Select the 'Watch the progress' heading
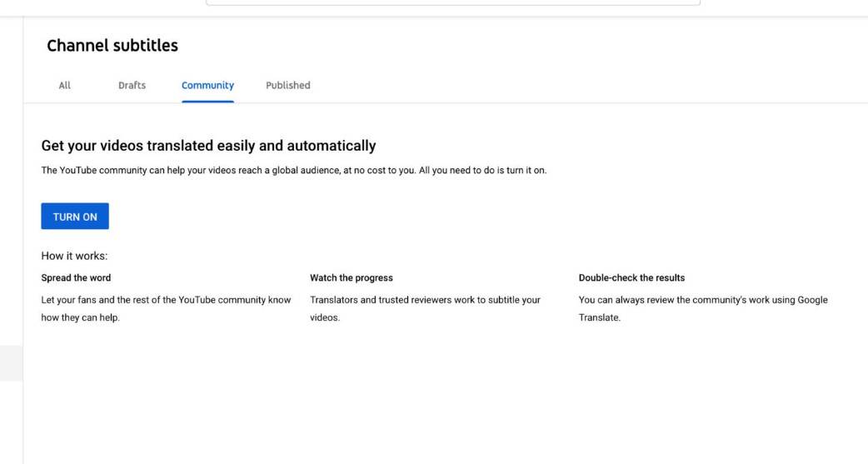The width and height of the screenshot is (868, 464). tap(351, 277)
